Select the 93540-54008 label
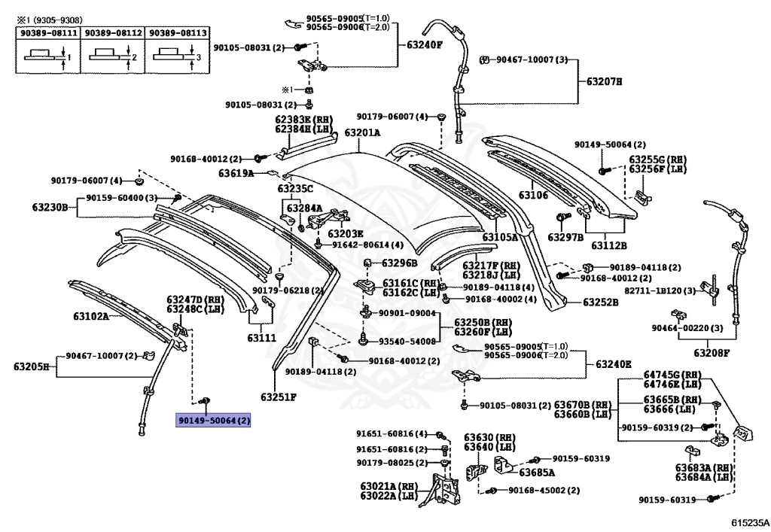The height and width of the screenshot is (532, 771). tap(407, 342)
